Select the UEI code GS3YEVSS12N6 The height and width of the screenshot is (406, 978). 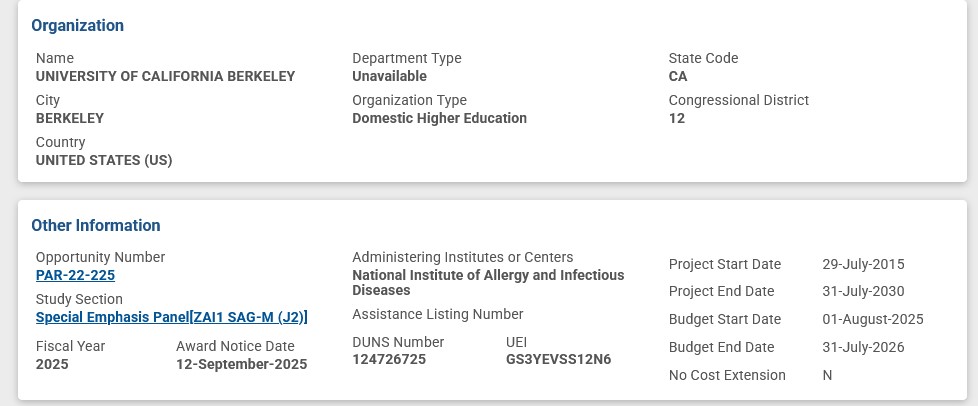tap(558, 359)
